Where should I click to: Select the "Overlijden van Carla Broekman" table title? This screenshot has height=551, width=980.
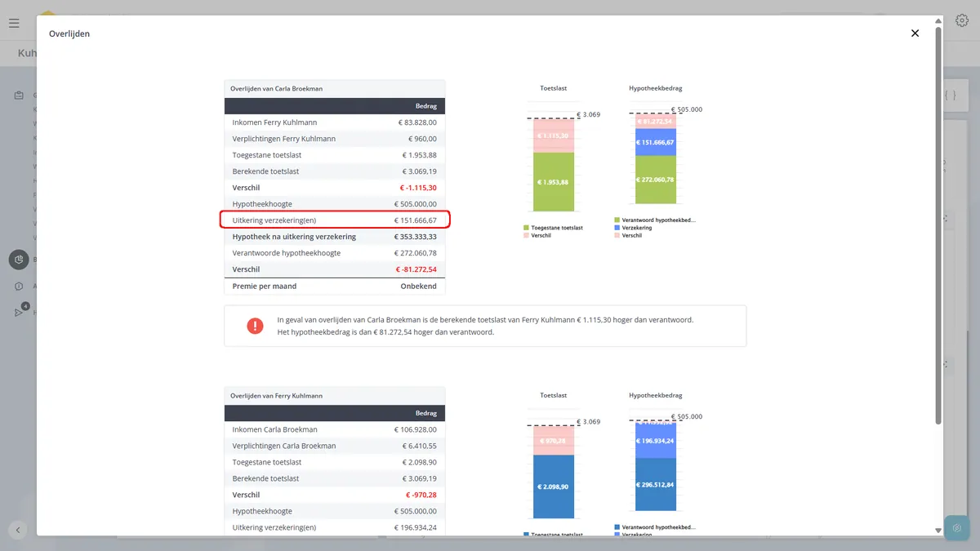[276, 88]
